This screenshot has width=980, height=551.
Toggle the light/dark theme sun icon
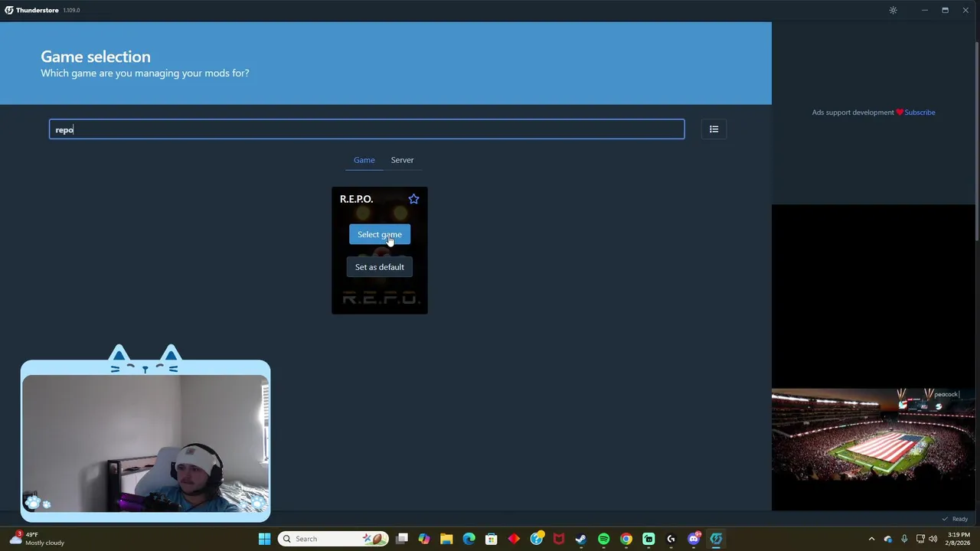tap(893, 10)
